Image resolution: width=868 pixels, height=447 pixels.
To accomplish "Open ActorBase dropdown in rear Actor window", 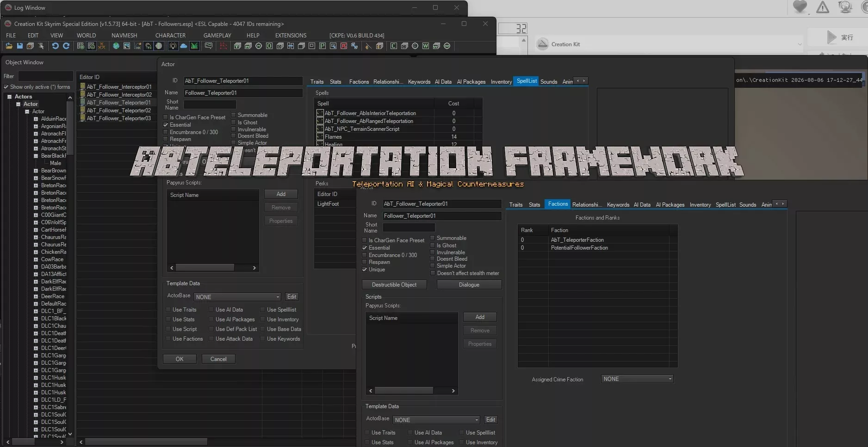I will pos(237,297).
